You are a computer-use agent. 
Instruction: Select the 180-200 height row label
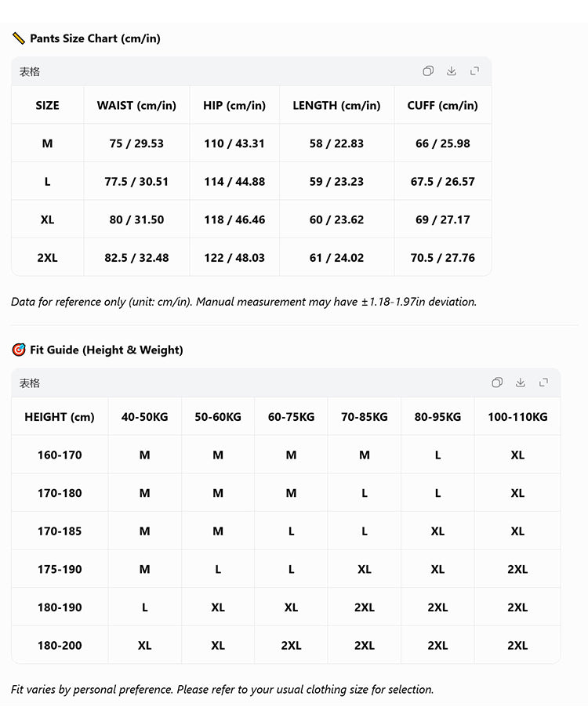point(60,646)
